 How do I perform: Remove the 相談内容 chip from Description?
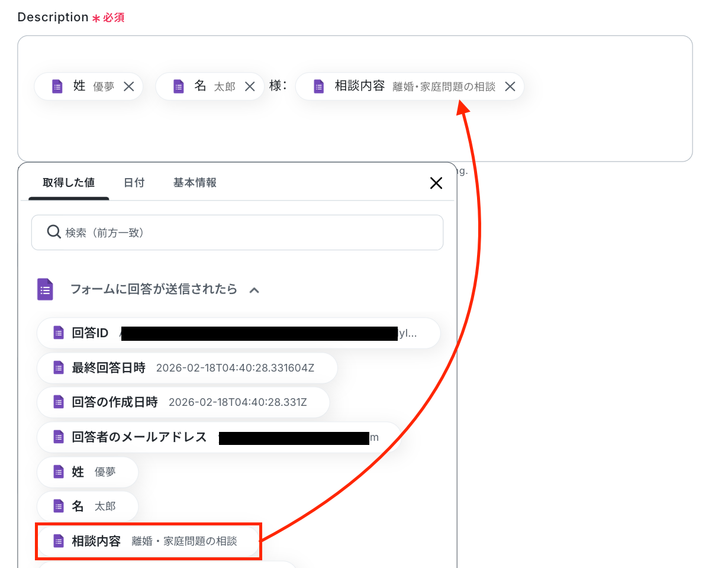click(x=510, y=86)
